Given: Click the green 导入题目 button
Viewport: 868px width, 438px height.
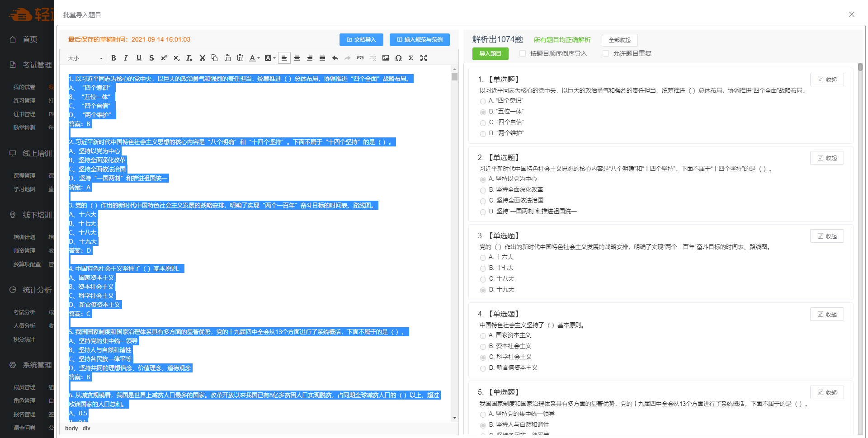Looking at the screenshot, I should pos(490,53).
